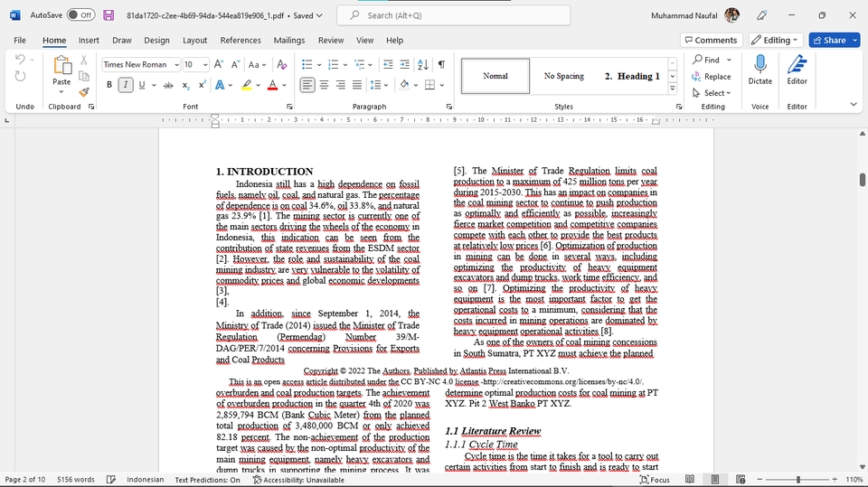Apply red font color

tap(272, 85)
